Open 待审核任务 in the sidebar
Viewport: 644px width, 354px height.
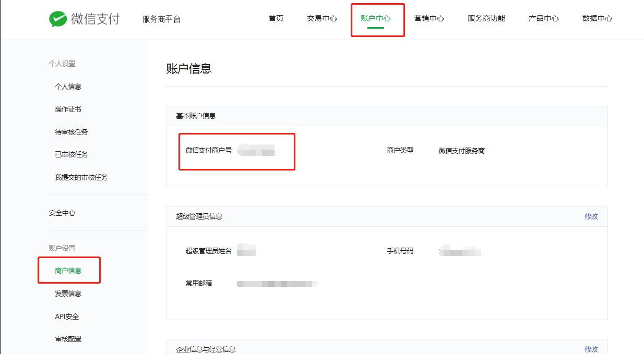71,132
